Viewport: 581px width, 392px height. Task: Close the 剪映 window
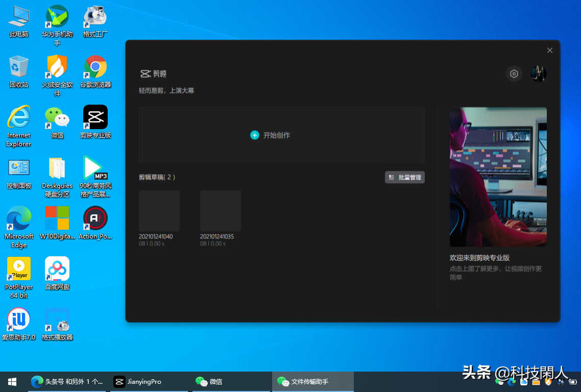(549, 51)
